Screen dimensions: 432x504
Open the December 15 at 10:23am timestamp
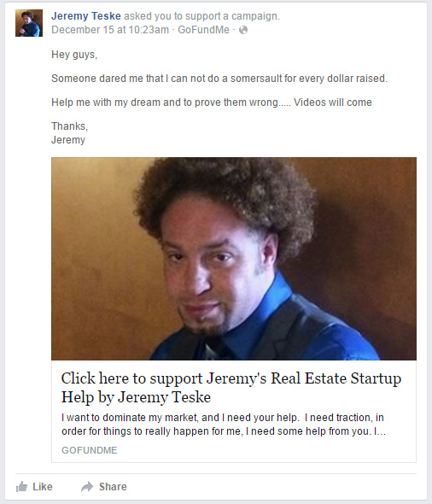(x=110, y=30)
